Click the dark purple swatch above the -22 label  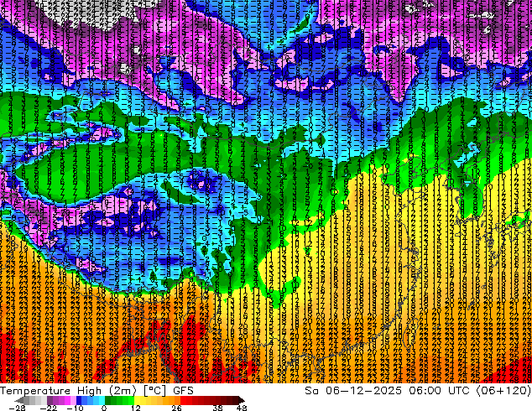(50, 400)
